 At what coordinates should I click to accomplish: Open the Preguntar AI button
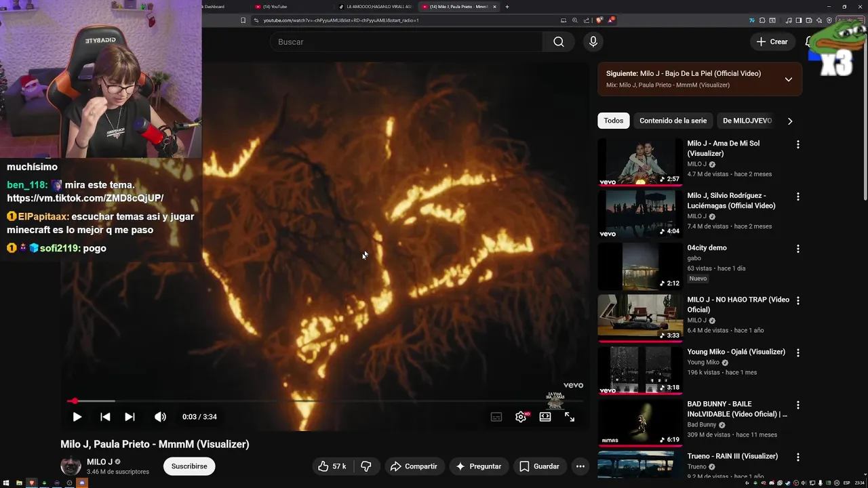point(478,466)
